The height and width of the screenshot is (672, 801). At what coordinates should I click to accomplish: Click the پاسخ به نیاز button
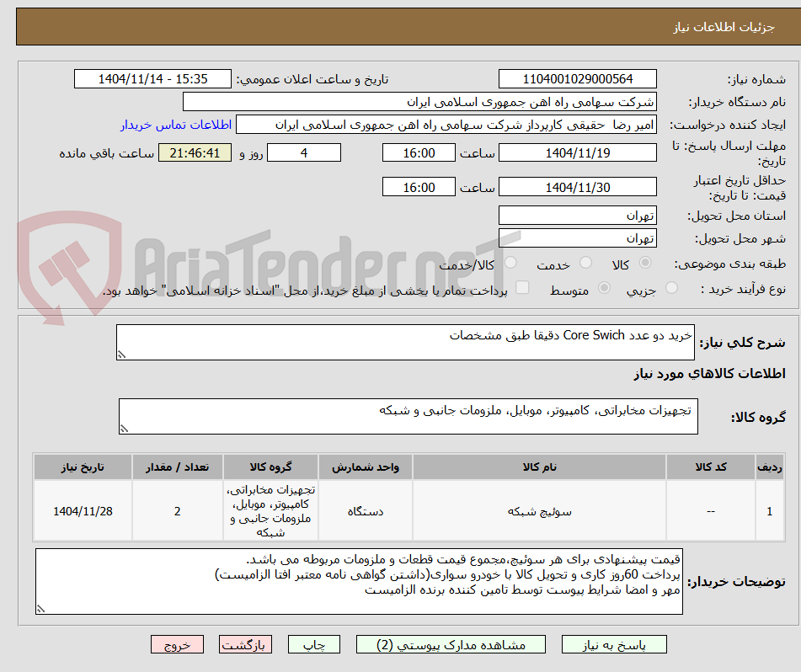[614, 644]
